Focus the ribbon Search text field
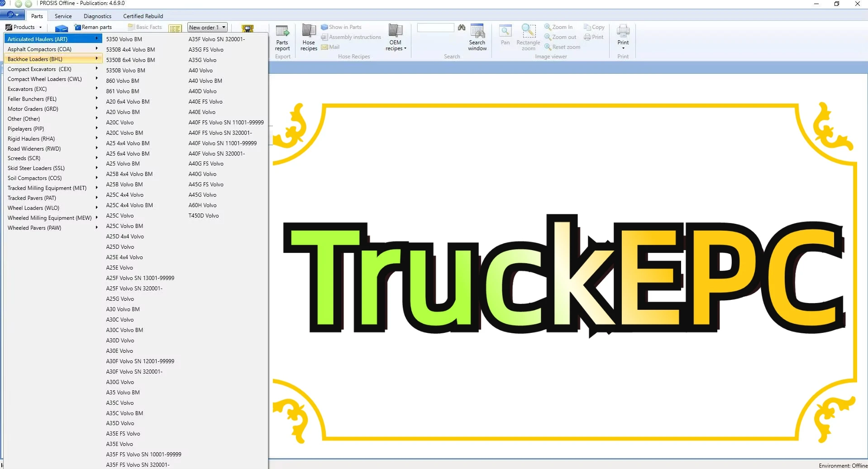868x469 pixels. [435, 28]
